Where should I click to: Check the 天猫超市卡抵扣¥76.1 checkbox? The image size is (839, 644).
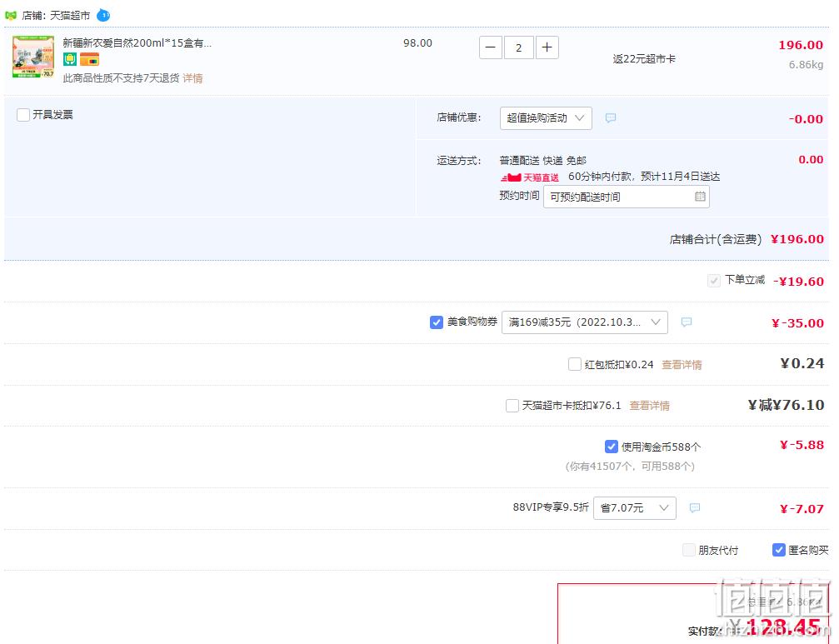pos(512,406)
